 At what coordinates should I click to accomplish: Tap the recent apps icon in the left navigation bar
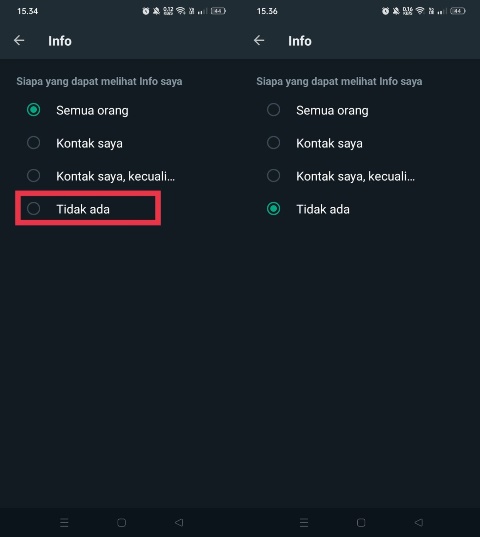pyautogui.click(x=64, y=523)
